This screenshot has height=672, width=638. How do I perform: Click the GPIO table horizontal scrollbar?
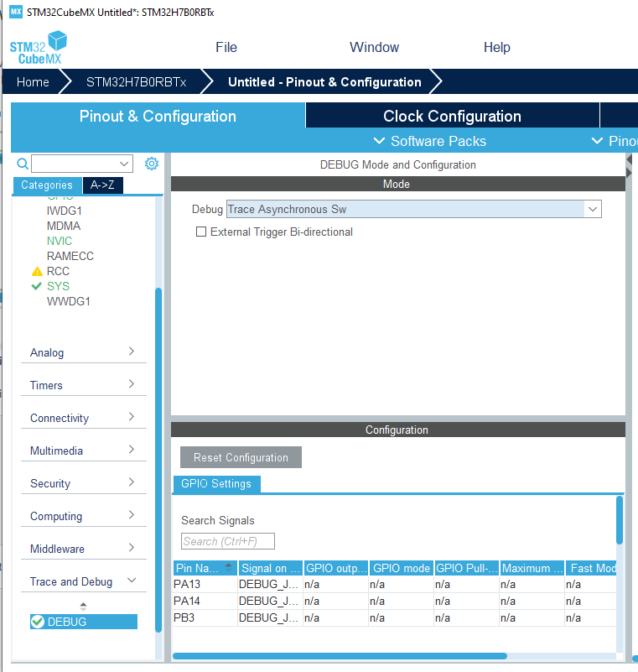(x=340, y=656)
